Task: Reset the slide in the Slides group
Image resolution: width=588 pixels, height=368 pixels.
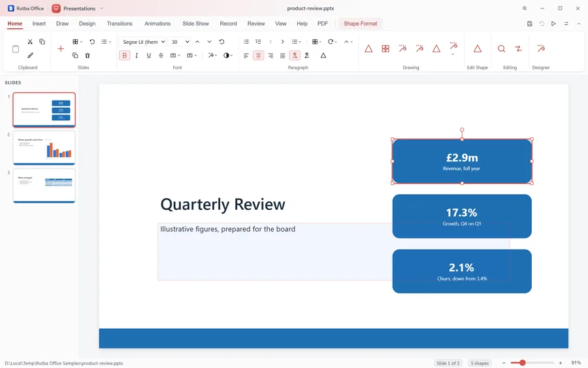Action: [92, 42]
